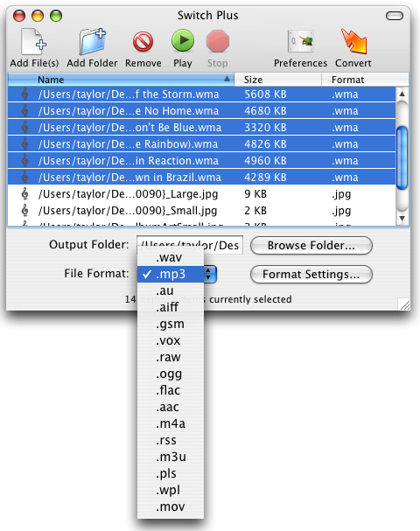Choose .m3u from the format menu
Screen dimensions: 420x531
tap(171, 457)
